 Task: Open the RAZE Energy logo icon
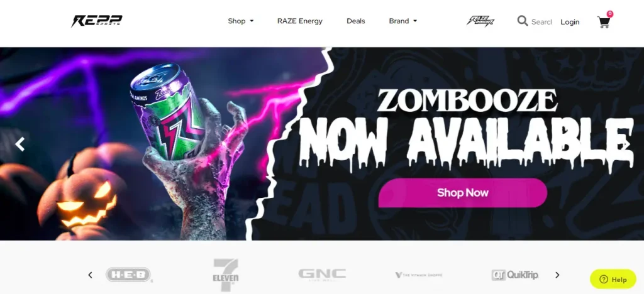pyautogui.click(x=480, y=21)
